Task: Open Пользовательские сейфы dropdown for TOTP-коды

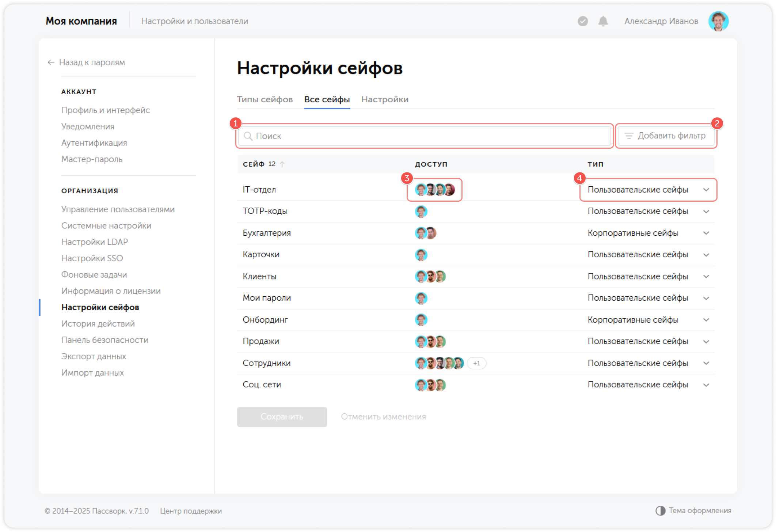Action: [x=707, y=211]
